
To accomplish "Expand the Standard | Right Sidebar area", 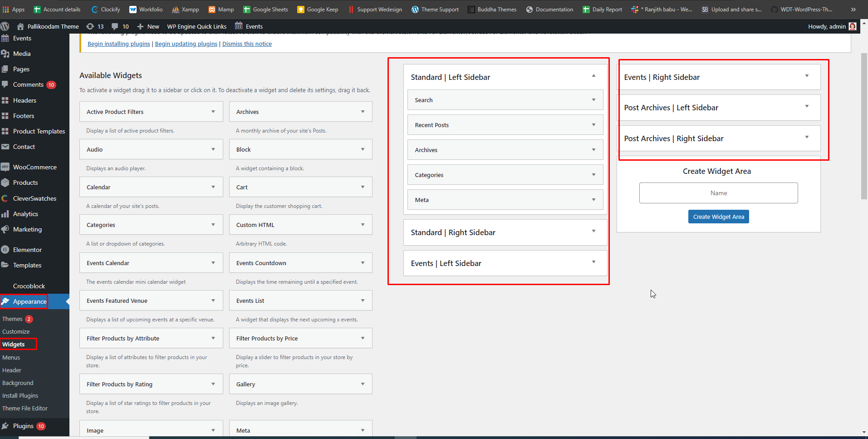I will pyautogui.click(x=593, y=231).
